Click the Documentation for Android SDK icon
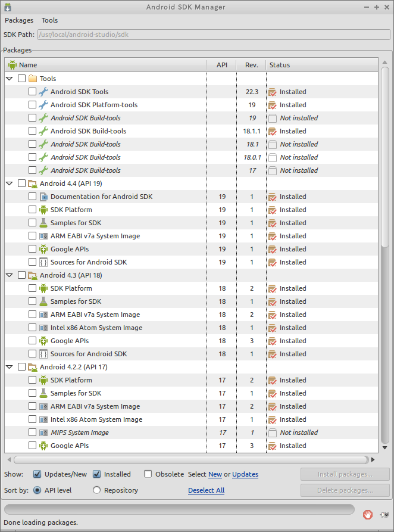The width and height of the screenshot is (394, 532). (x=43, y=197)
